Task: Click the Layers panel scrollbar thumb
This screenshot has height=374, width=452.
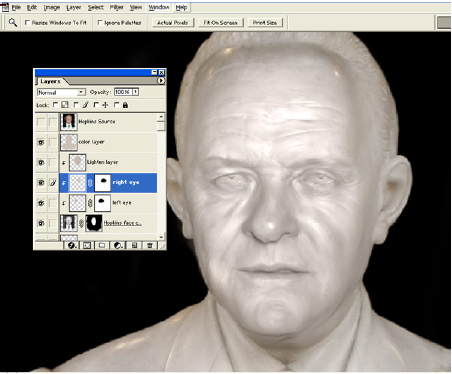Action: coord(161,126)
